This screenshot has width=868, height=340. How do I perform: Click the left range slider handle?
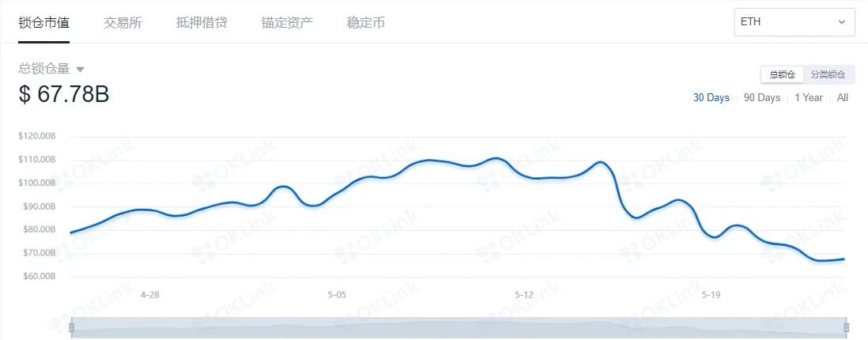[x=72, y=327]
